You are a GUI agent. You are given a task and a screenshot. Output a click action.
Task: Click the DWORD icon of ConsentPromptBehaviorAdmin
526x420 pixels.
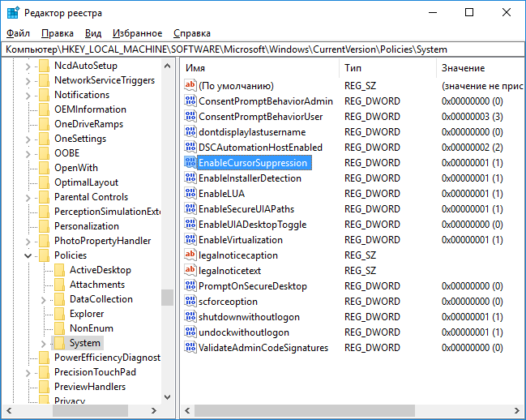(190, 101)
